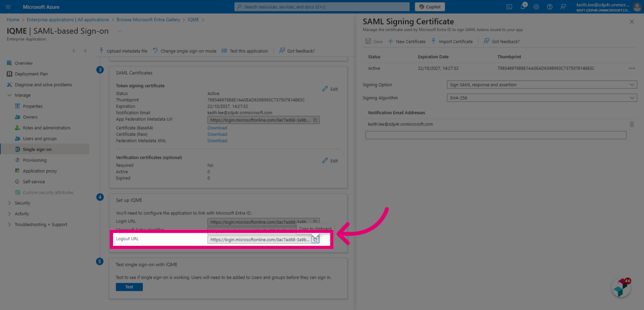Screen dimensions: 644x310
Task: Click Test this application
Action: 245,51
